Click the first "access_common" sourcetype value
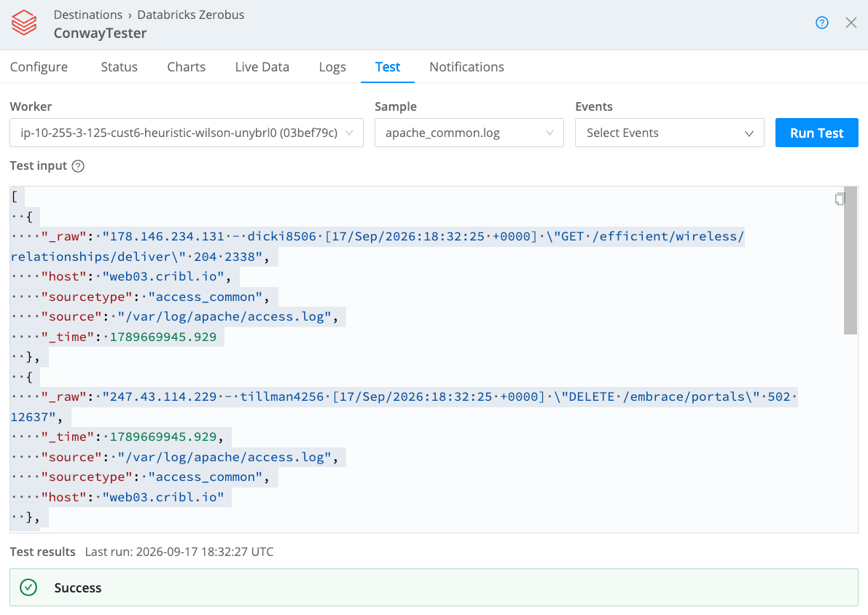 (x=205, y=297)
